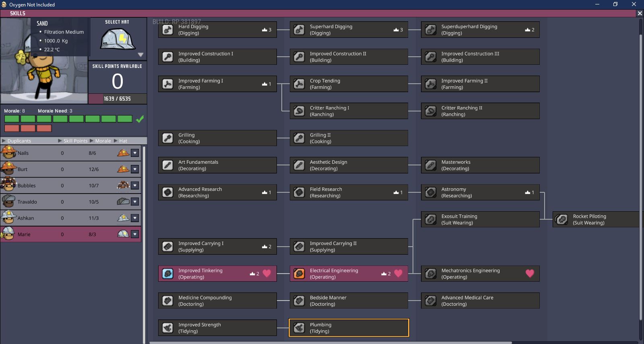Sort duplicants by Morale column
Image resolution: width=644 pixels, height=344 pixels.
click(103, 141)
